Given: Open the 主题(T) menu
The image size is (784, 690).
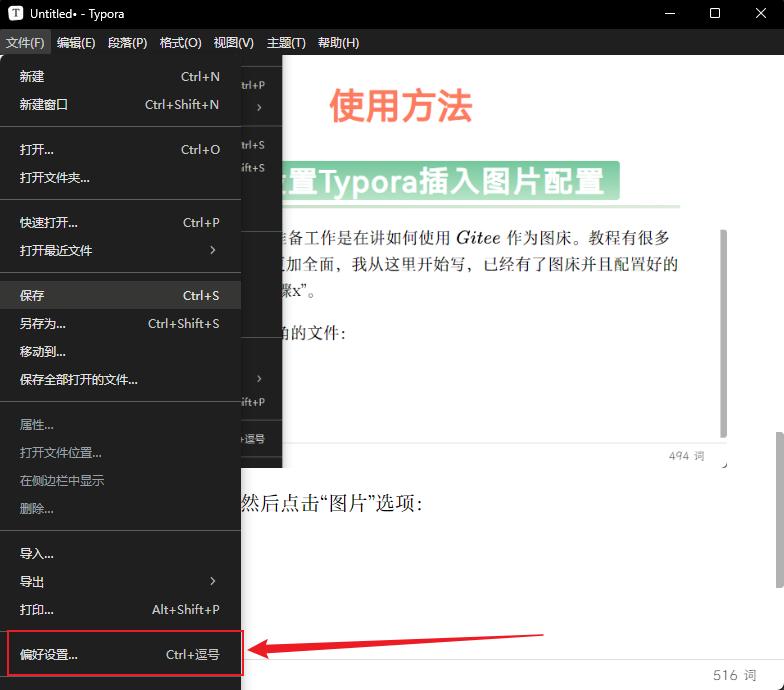Looking at the screenshot, I should [286, 42].
